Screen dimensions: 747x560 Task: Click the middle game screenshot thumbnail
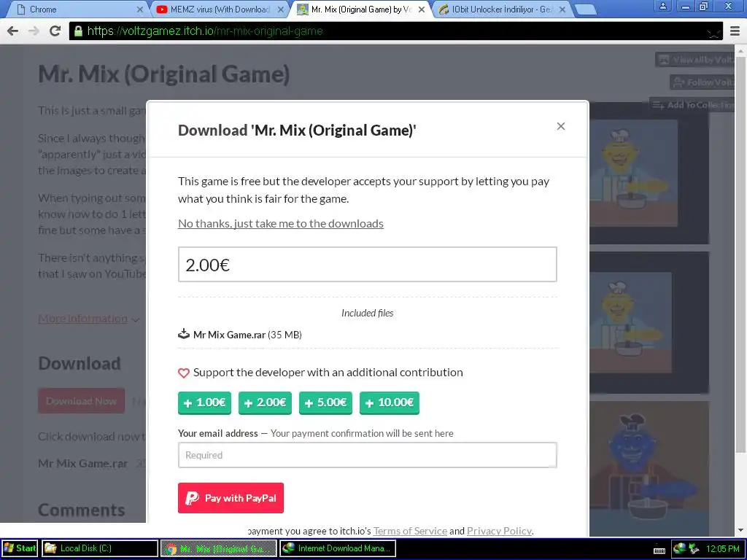pyautogui.click(x=649, y=323)
